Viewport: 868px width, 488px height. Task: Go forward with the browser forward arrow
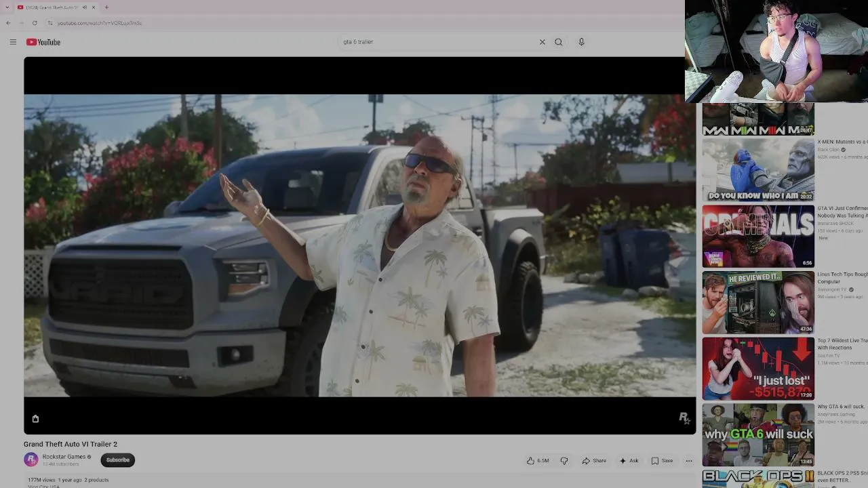coord(21,23)
